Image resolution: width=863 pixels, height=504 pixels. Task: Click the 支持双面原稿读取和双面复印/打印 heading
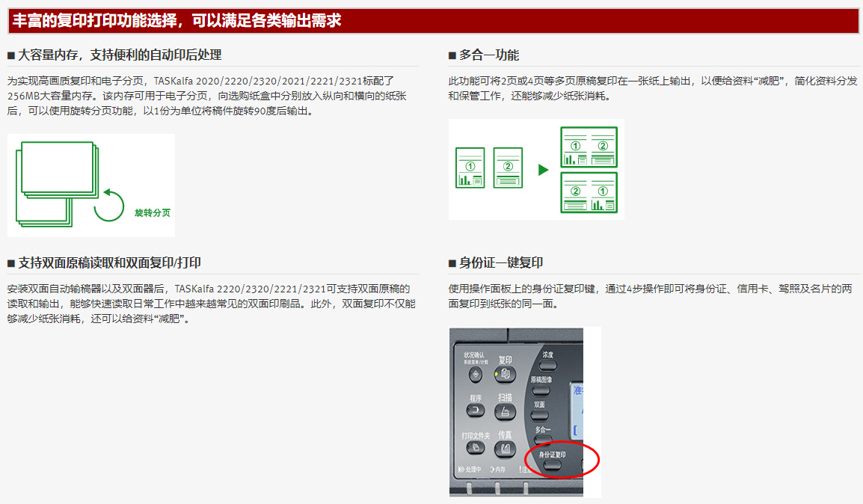[x=109, y=263]
